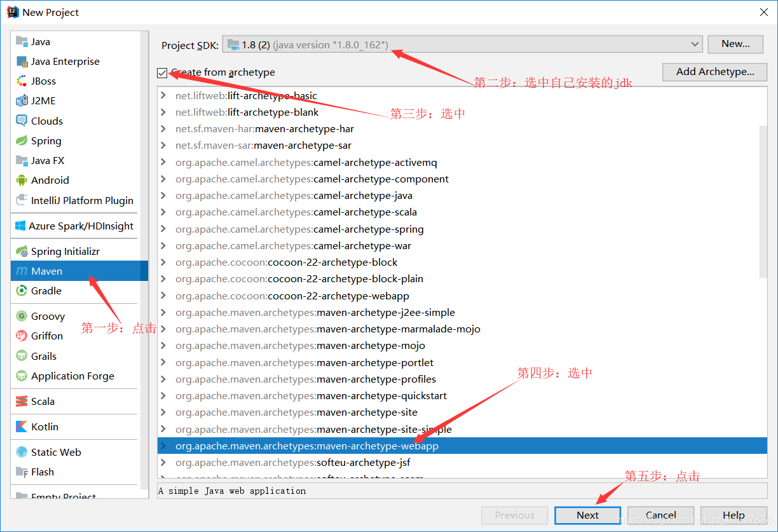778x532 pixels.
Task: Select camel-archetype-component row
Action: coord(458,179)
